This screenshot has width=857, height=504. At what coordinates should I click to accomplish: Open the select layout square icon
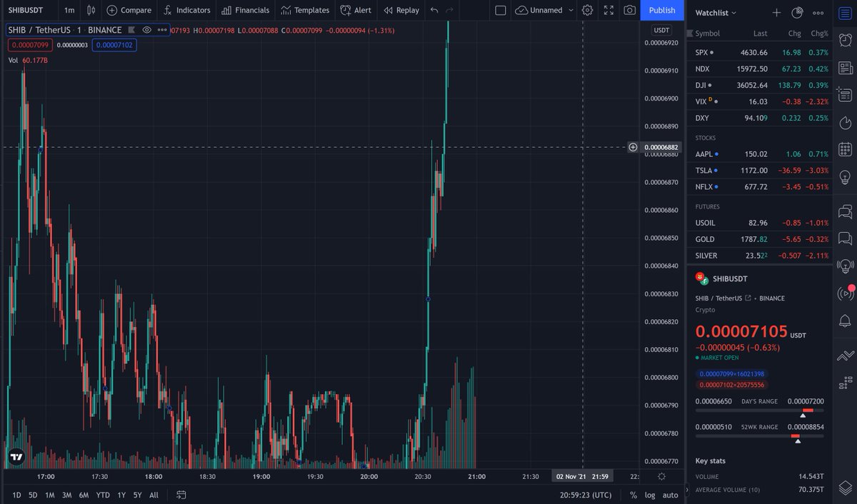[501, 10]
